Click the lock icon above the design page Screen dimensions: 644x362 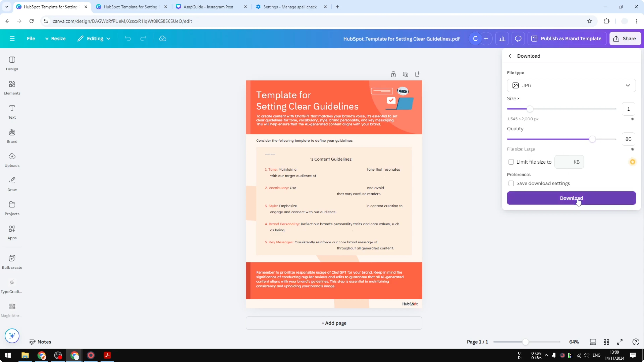pyautogui.click(x=393, y=74)
